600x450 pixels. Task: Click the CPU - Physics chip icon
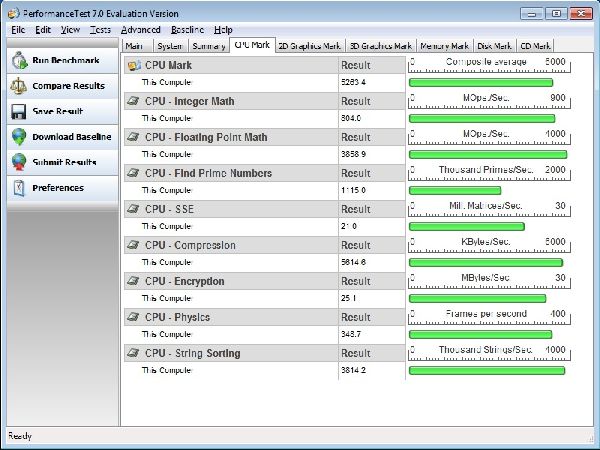pyautogui.click(x=134, y=317)
